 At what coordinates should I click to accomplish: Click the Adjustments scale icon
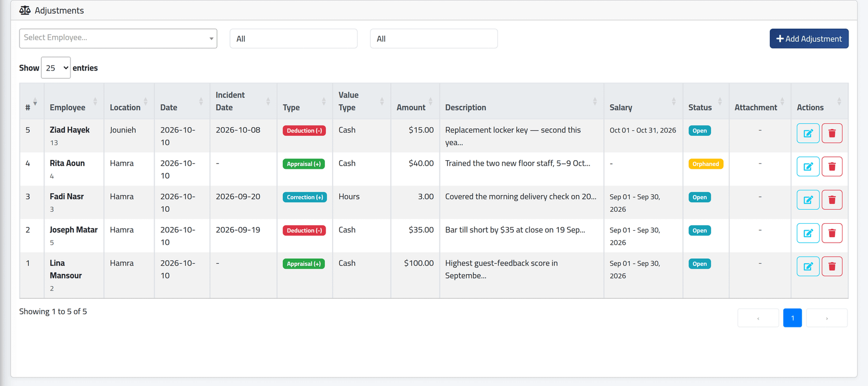click(25, 10)
